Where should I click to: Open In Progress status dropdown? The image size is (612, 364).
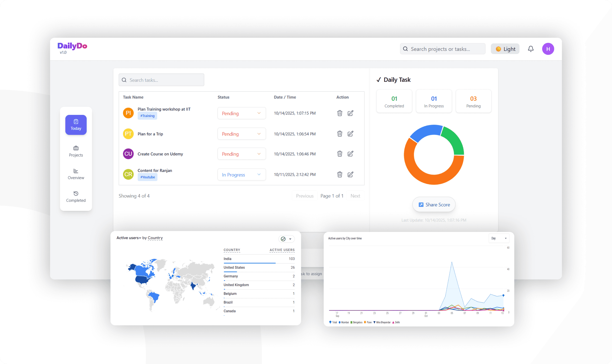[x=242, y=175]
